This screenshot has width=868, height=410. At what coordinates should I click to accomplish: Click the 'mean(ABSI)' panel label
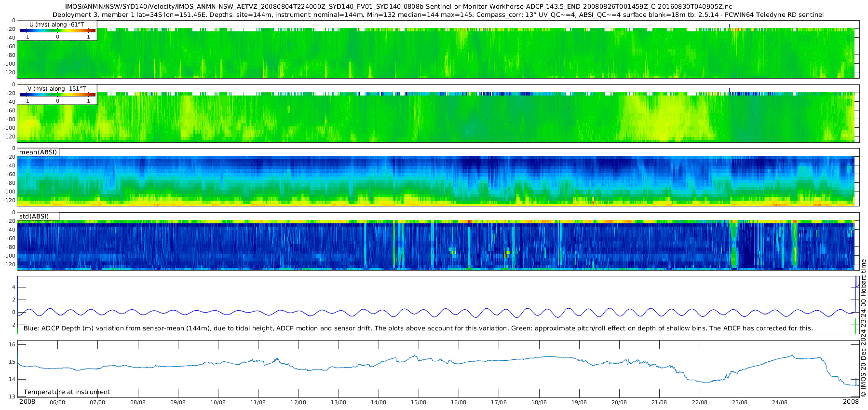(x=38, y=152)
